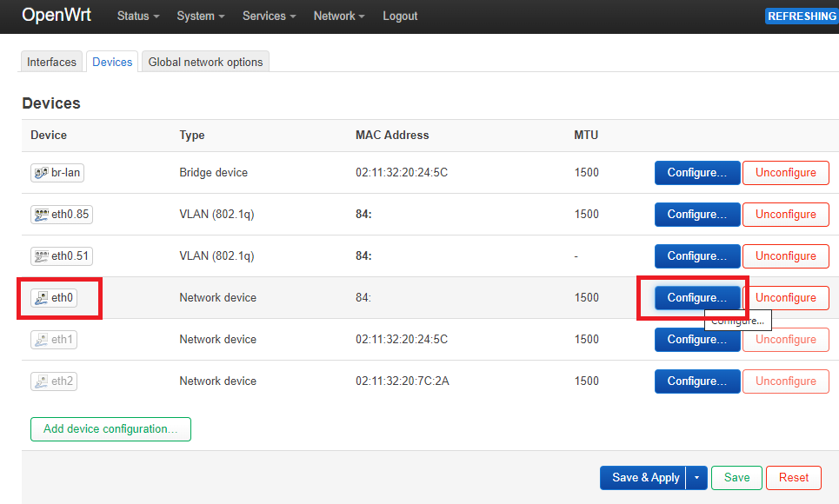Open the Status dropdown menu
The width and height of the screenshot is (839, 504).
pos(138,16)
